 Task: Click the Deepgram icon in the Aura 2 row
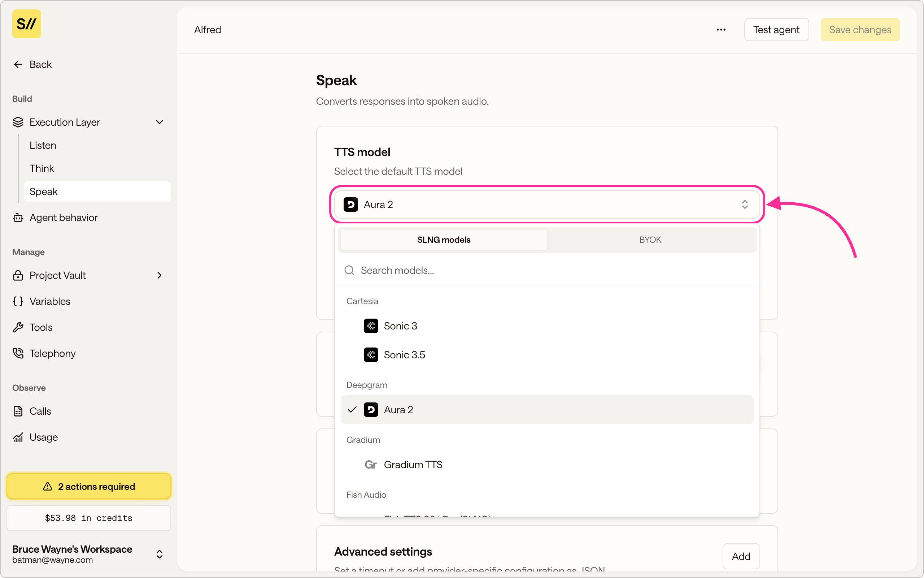click(371, 409)
